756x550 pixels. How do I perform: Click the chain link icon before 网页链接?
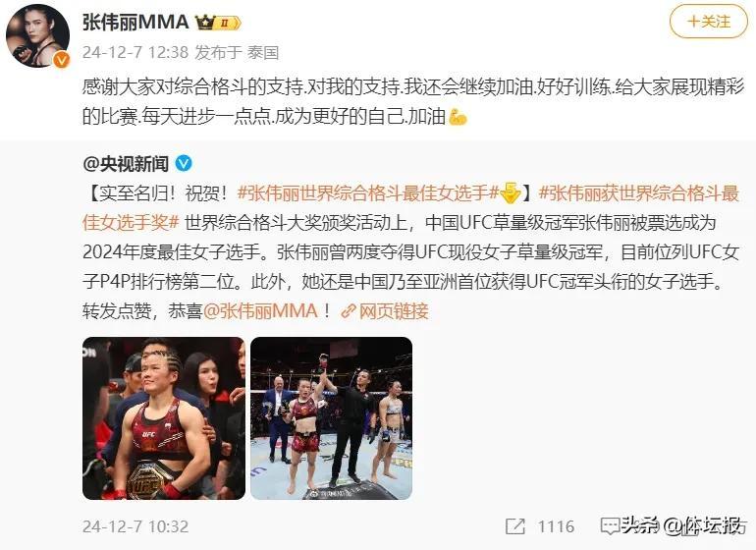[349, 311]
